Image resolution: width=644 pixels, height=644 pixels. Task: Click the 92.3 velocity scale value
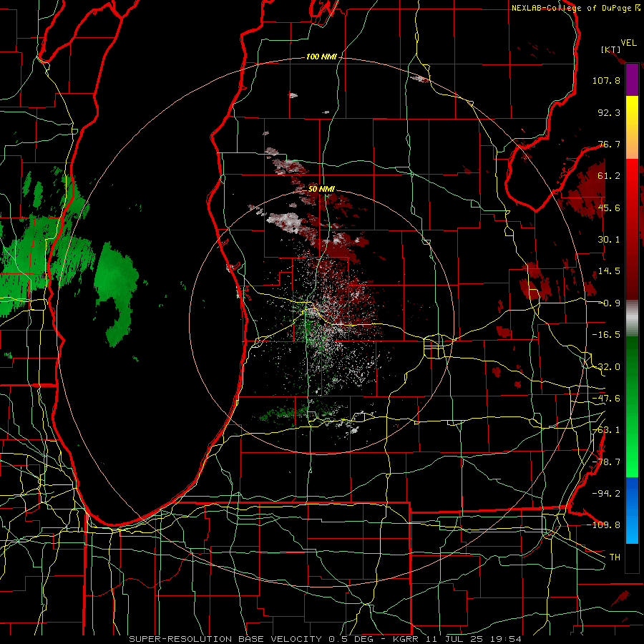point(609,112)
